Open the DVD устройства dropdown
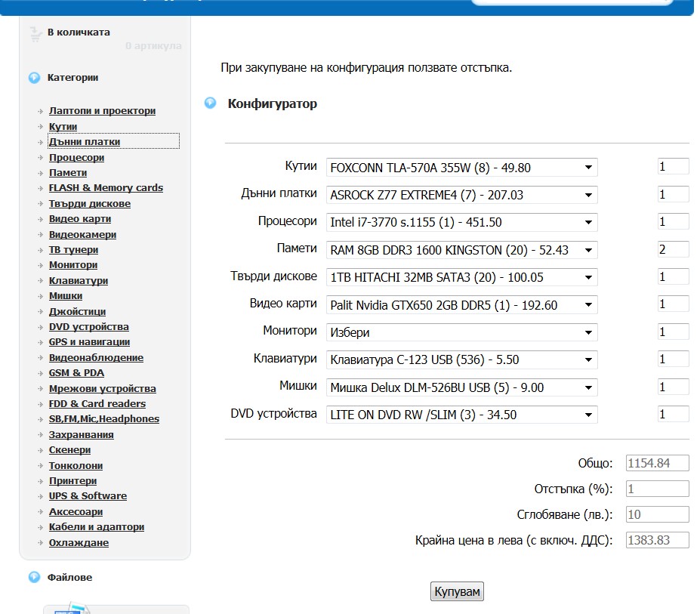 pos(461,415)
